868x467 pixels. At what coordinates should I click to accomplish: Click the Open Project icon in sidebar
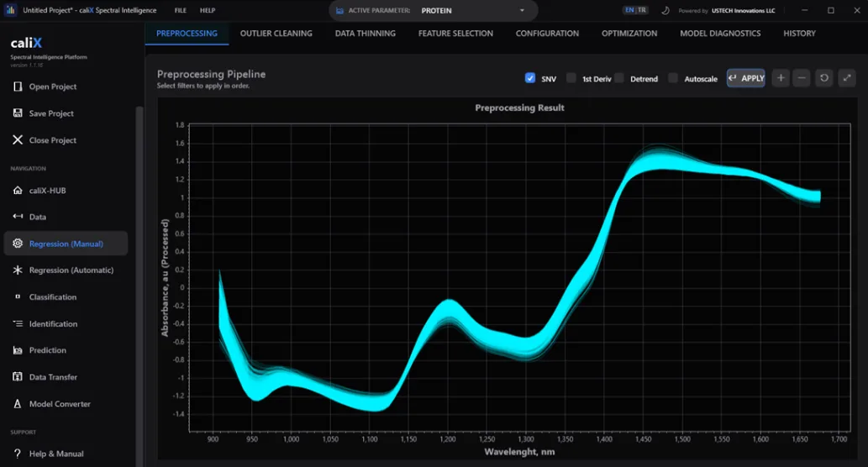[18, 87]
